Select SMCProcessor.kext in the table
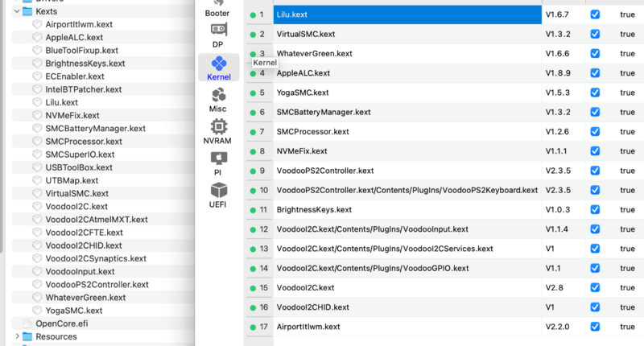 click(x=312, y=132)
